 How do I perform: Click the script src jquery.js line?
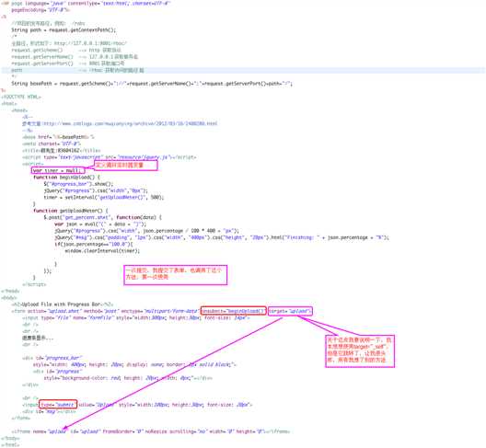110,157
